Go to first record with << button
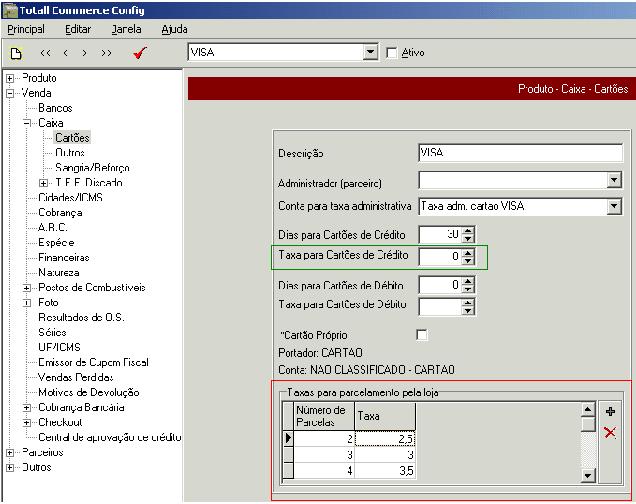The height and width of the screenshot is (504, 636). [x=45, y=53]
